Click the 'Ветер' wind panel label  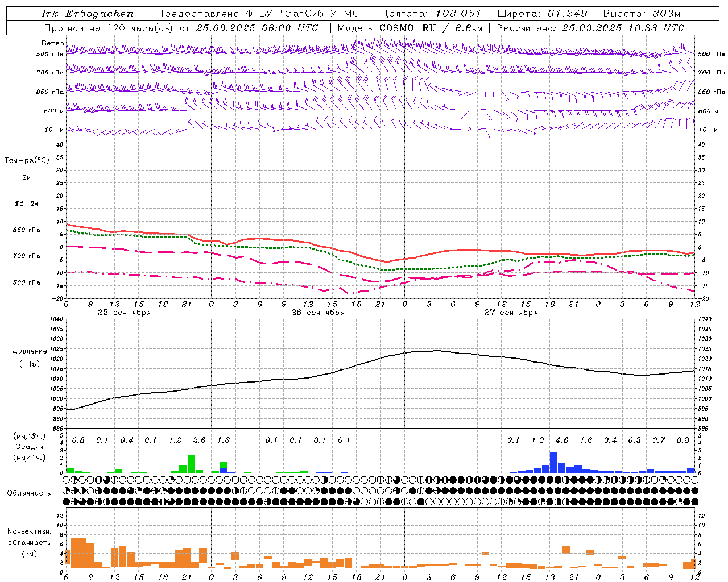53,43
